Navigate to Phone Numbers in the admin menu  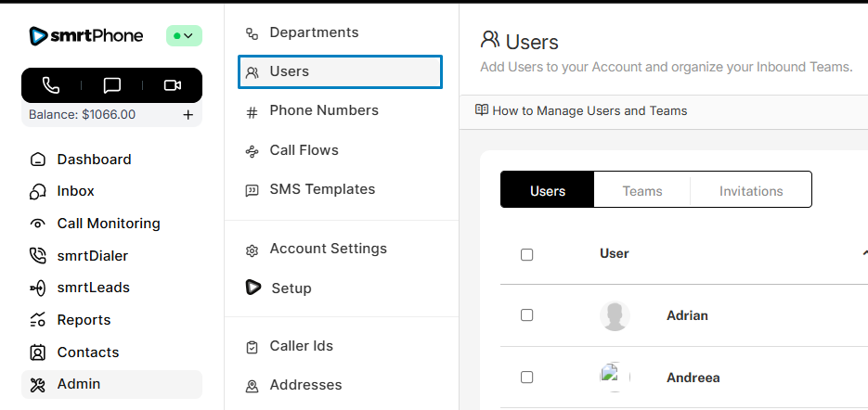tap(324, 110)
